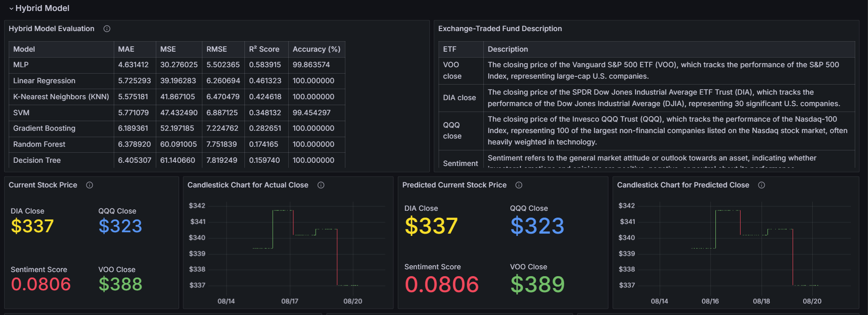Image resolution: width=868 pixels, height=315 pixels.
Task: Click info icon next to Current Stock Price
Action: click(90, 185)
